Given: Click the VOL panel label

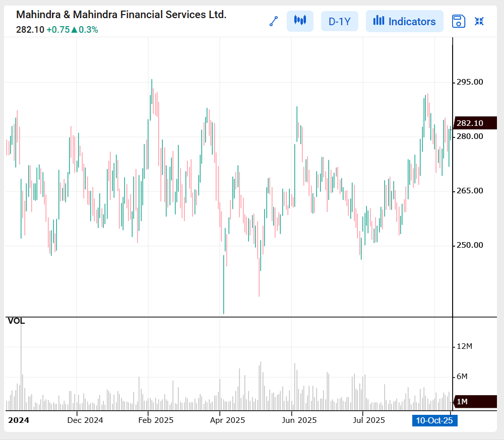Looking at the screenshot, I should coord(16,321).
